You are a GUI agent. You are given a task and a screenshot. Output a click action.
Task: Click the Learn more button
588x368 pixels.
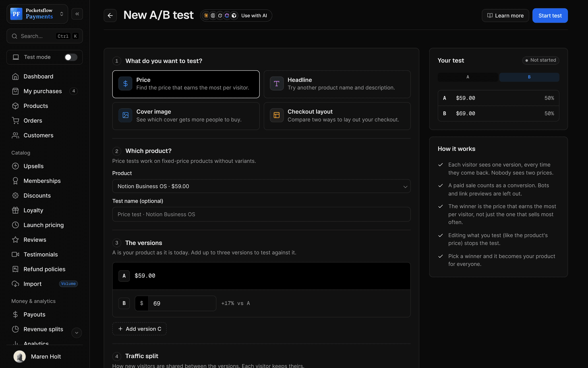tap(505, 16)
